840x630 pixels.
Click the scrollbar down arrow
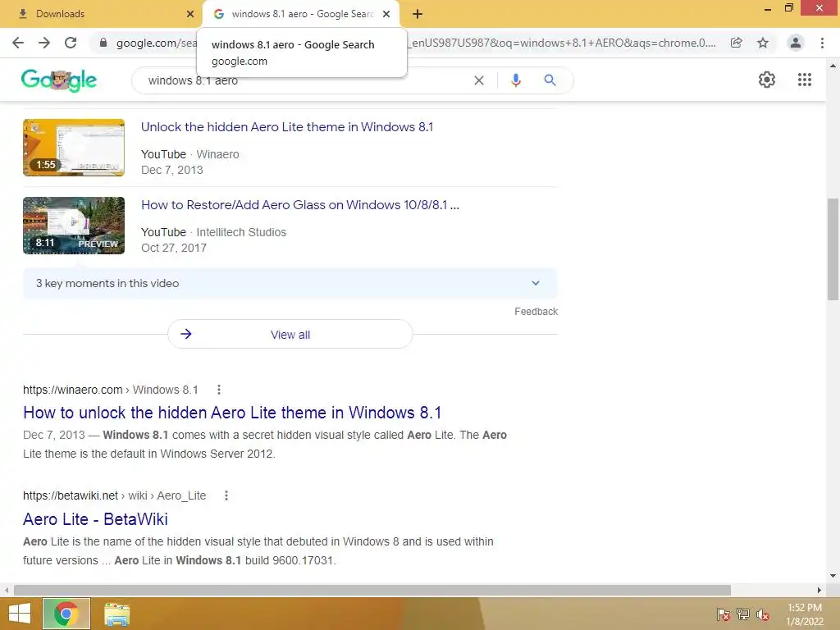[833, 577]
